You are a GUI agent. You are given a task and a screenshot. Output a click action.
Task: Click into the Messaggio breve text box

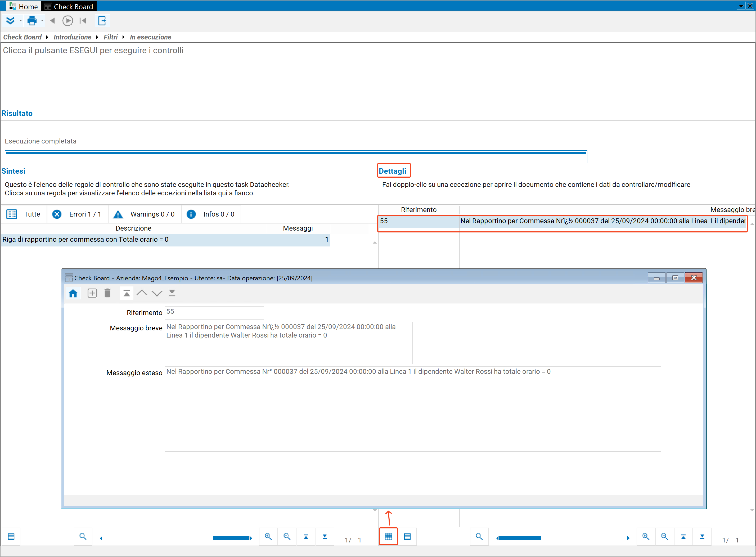(289, 343)
